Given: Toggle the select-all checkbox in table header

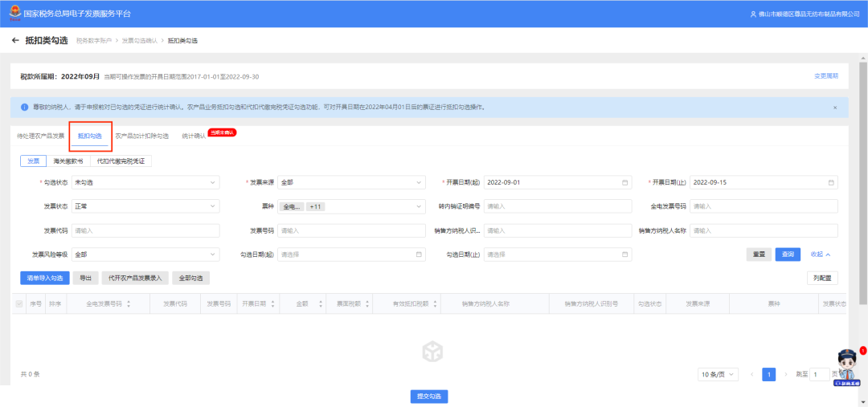Looking at the screenshot, I should [19, 303].
